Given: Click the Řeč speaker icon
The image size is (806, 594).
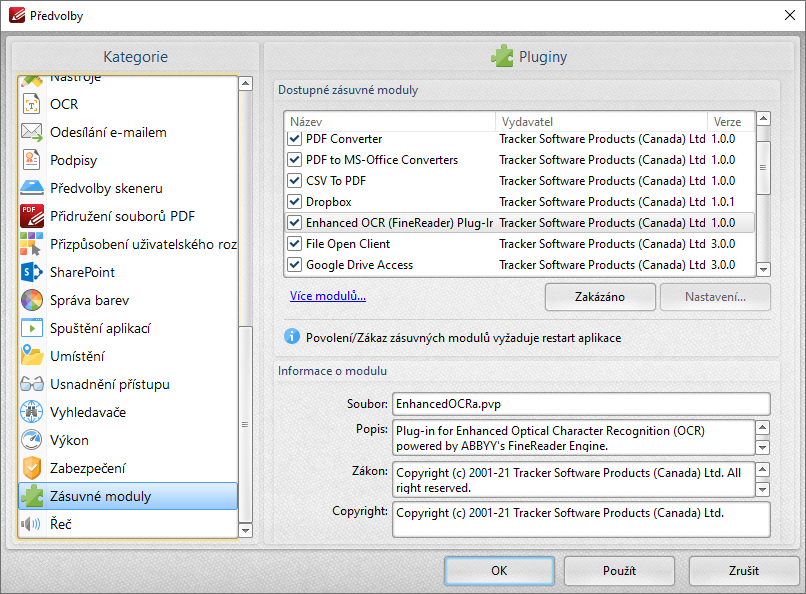Looking at the screenshot, I should (30, 524).
